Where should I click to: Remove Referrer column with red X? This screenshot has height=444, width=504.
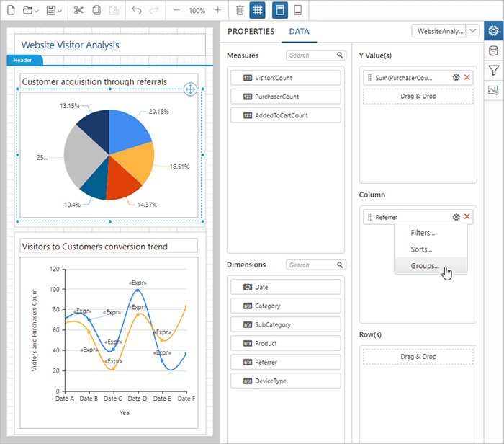coord(467,216)
